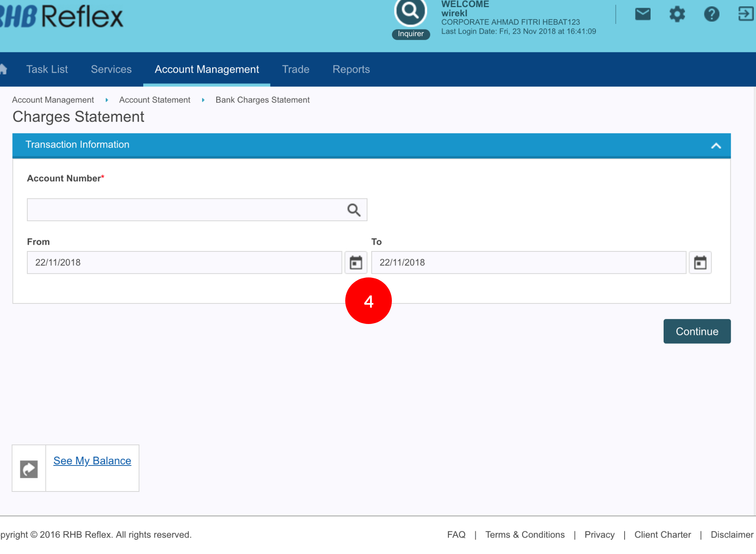
Task: Open the To date calendar picker
Action: (x=700, y=263)
